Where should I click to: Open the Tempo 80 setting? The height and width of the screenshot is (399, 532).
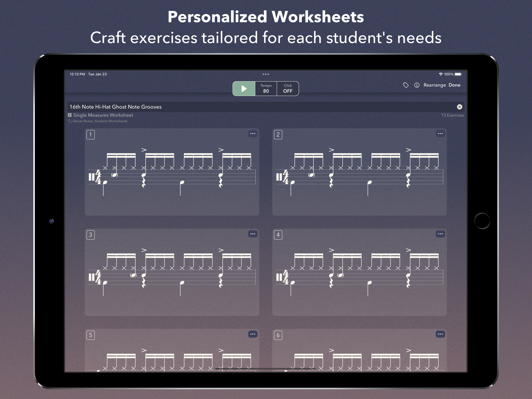[266, 89]
